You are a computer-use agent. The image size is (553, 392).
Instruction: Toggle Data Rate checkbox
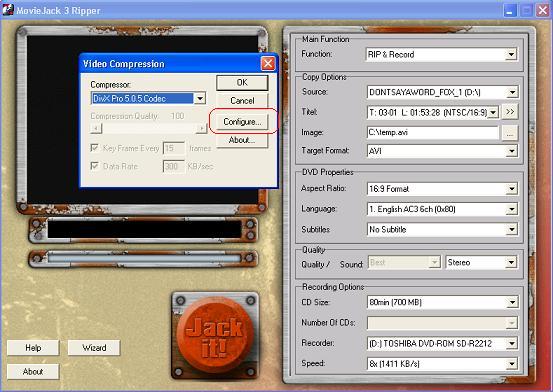pos(95,166)
